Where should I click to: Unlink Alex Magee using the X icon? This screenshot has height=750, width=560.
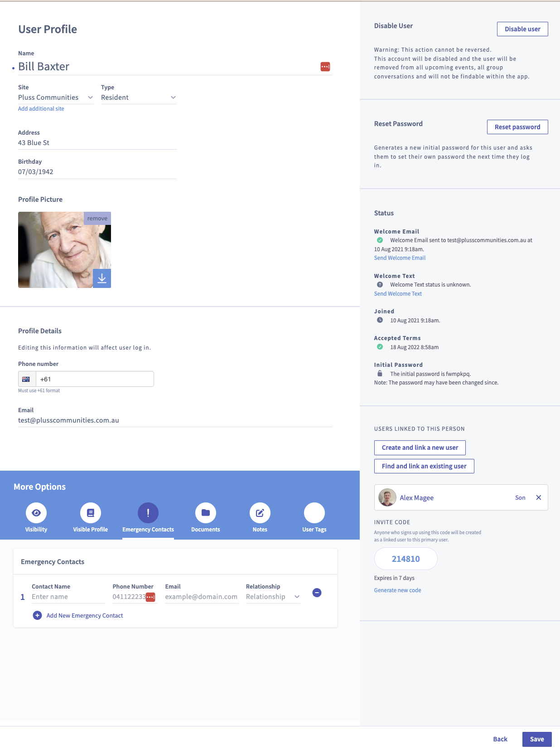pos(539,497)
